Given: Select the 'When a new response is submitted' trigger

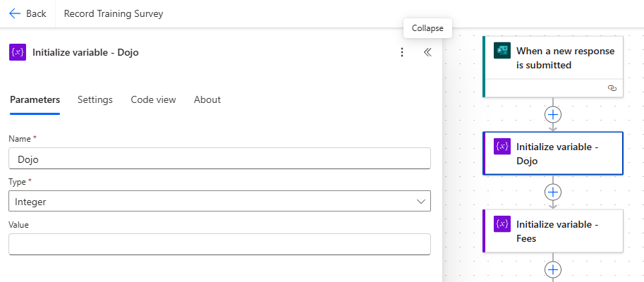Looking at the screenshot, I should [x=564, y=58].
